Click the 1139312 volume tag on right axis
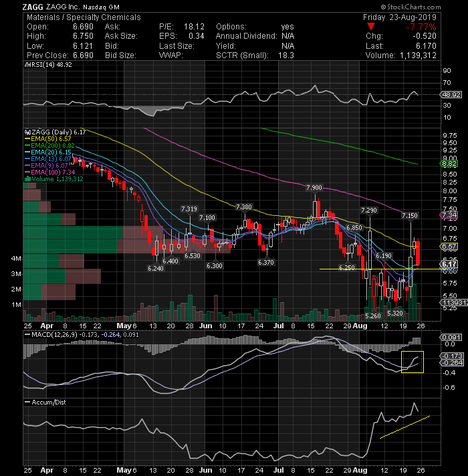The image size is (468, 476). coord(454,303)
